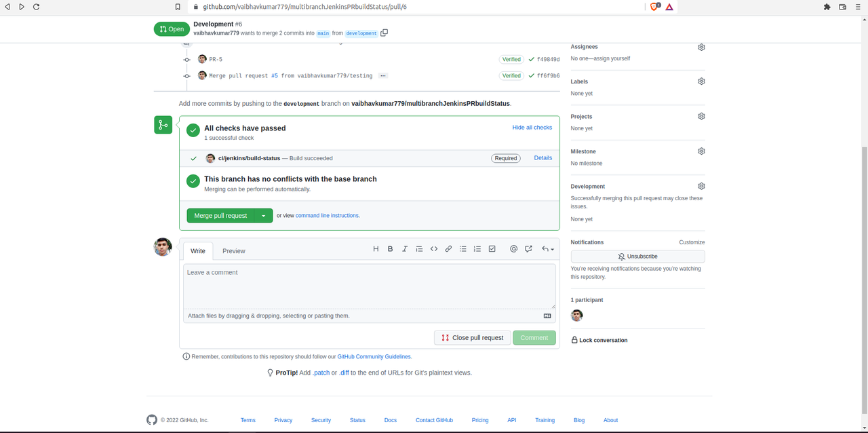Mention a user with @ icon
The height and width of the screenshot is (433, 868).
click(513, 249)
